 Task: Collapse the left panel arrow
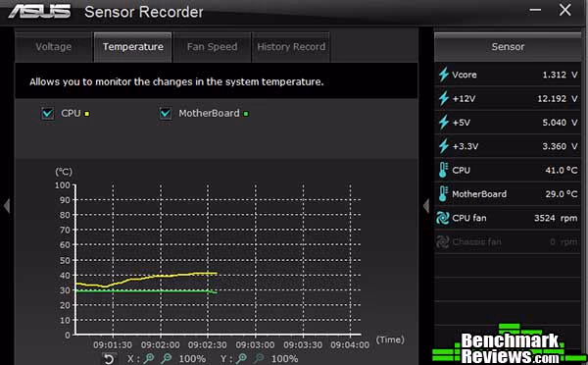pos(7,206)
